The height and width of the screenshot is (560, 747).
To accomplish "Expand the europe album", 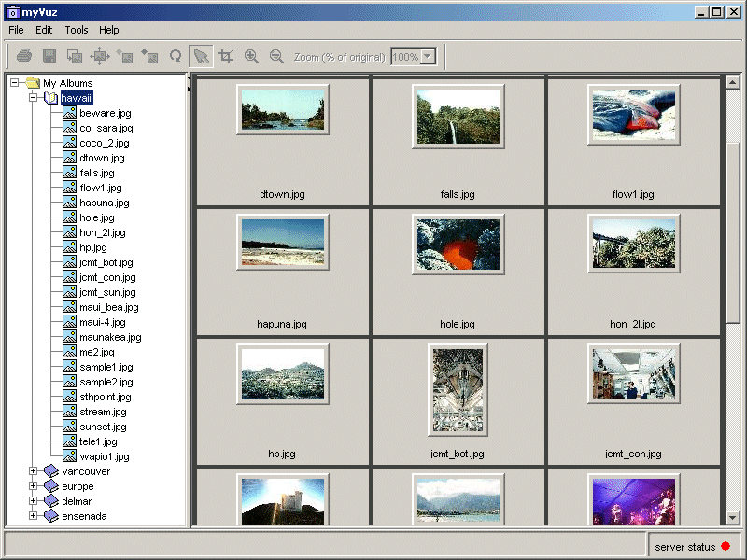I will click(33, 485).
